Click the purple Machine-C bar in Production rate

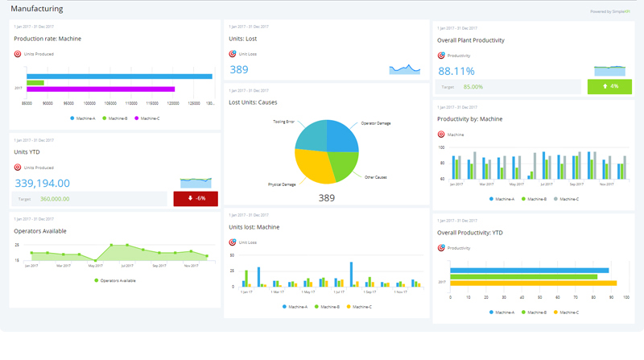pyautogui.click(x=101, y=89)
